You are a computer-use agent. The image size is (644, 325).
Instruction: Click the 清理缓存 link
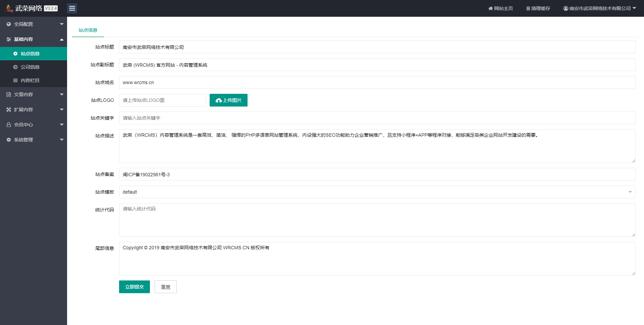point(538,8)
